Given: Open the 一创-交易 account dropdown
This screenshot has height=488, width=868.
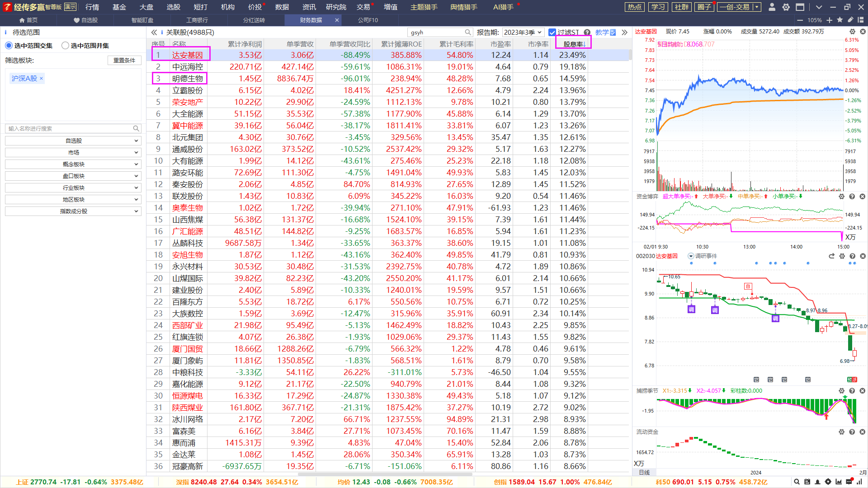Looking at the screenshot, I should (739, 7).
